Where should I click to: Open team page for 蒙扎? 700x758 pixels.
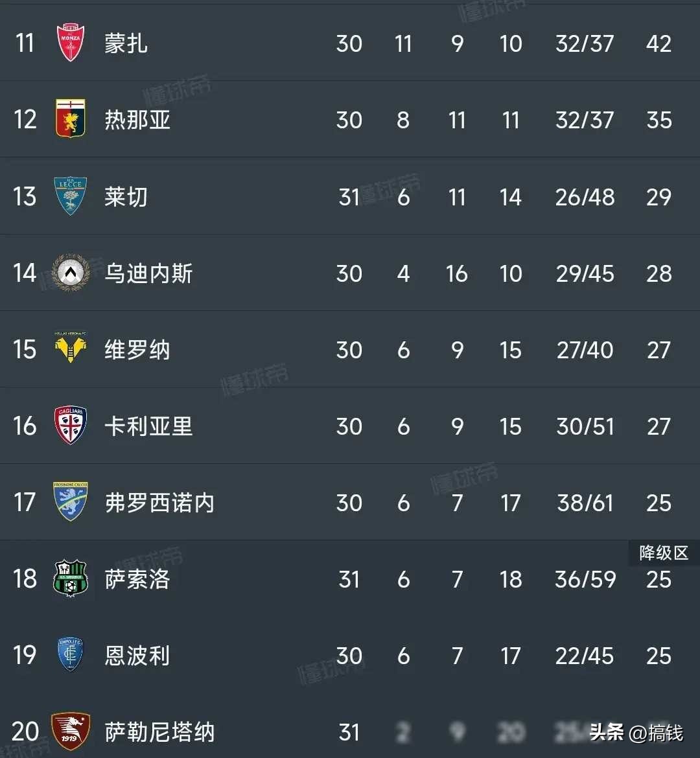click(126, 43)
